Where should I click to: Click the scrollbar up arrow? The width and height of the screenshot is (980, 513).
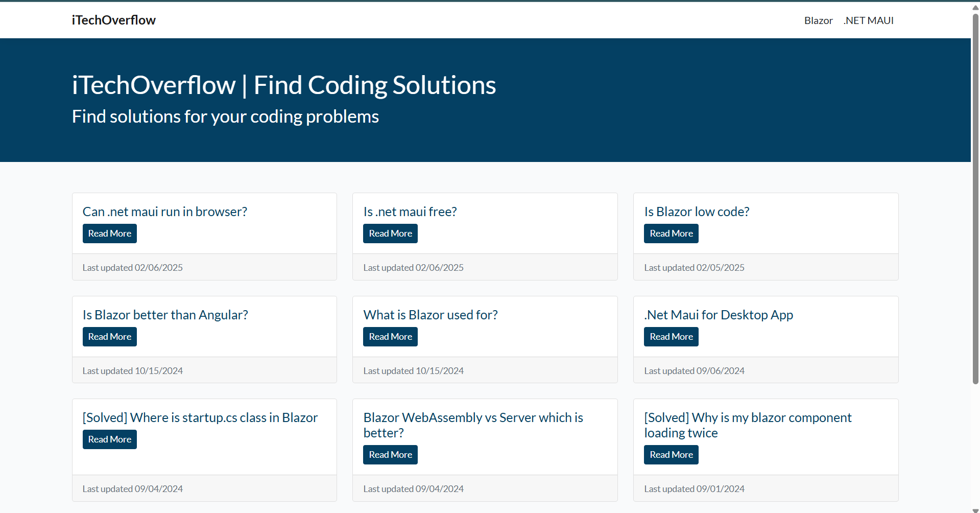pyautogui.click(x=974, y=7)
